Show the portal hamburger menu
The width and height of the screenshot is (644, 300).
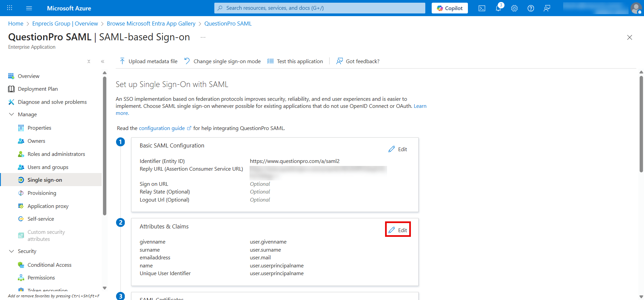(x=29, y=8)
